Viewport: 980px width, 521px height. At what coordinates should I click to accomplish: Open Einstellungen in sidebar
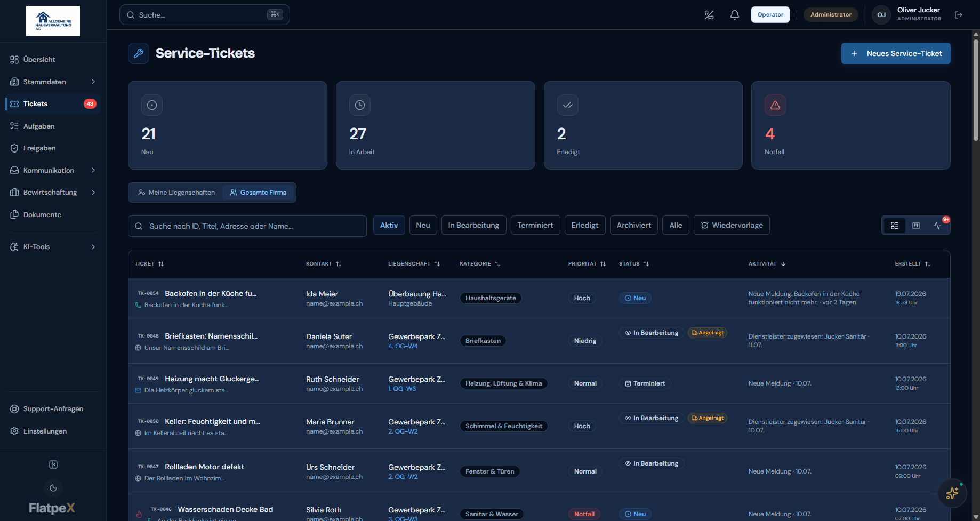tap(53, 431)
